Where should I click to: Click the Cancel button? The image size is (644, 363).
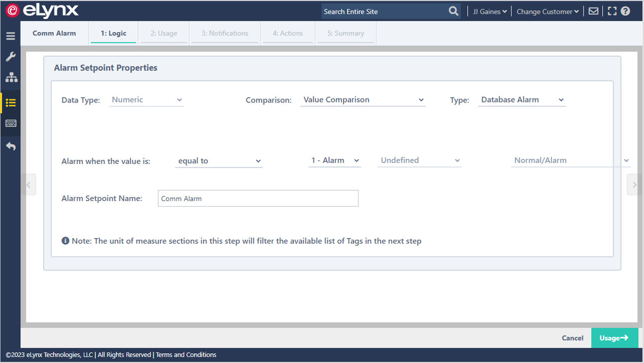572,338
